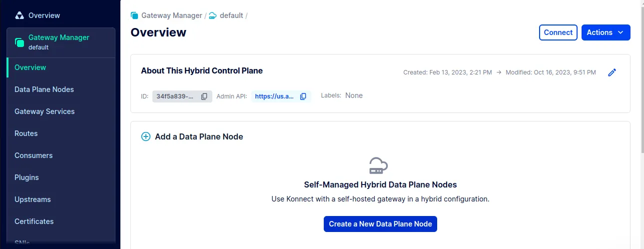Click the plus icon beside Add a Data Plane Node

click(x=146, y=136)
